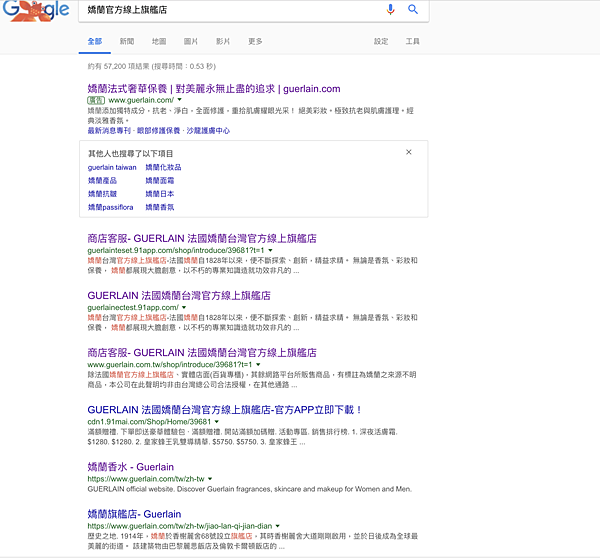Image resolution: width=600 pixels, height=558 pixels.
Task: Search related term 嬌蘭產品
Action: (102, 181)
